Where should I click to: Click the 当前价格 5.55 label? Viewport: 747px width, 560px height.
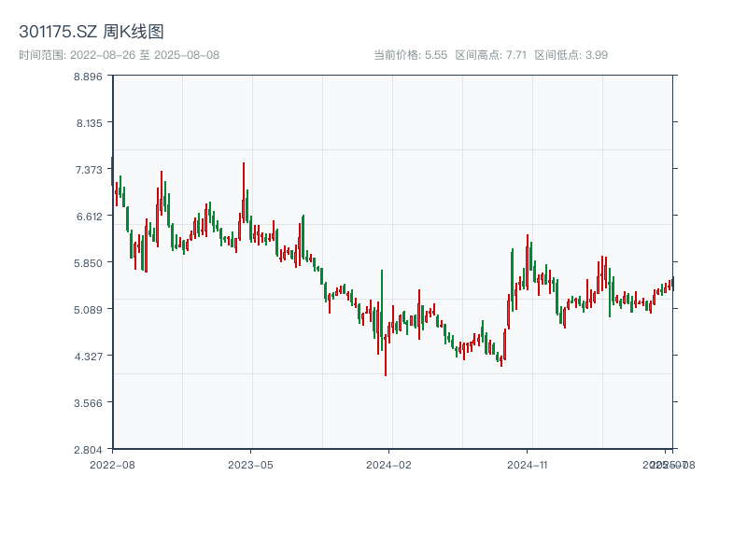click(x=410, y=55)
